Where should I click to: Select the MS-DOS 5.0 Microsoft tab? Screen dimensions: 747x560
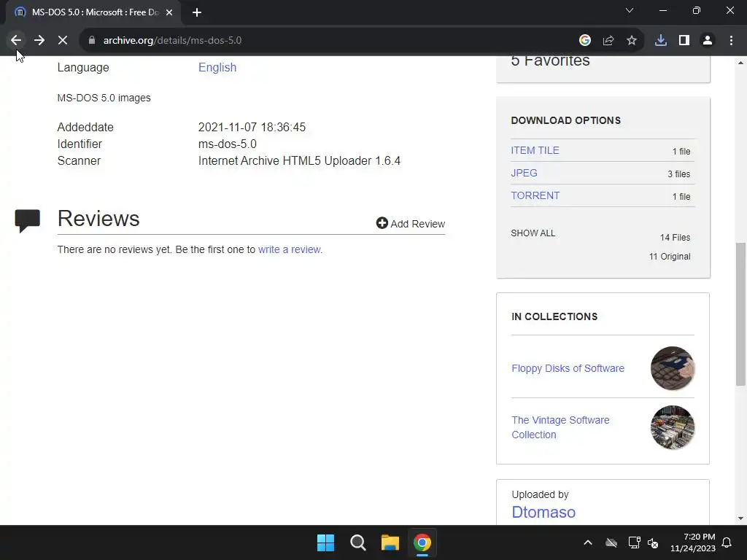click(93, 12)
